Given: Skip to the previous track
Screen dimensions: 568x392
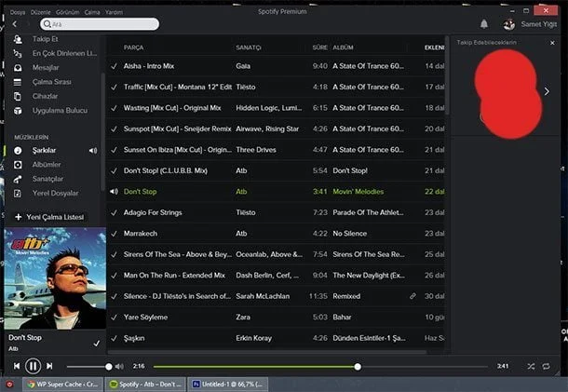Looking at the screenshot, I should click(x=17, y=366).
